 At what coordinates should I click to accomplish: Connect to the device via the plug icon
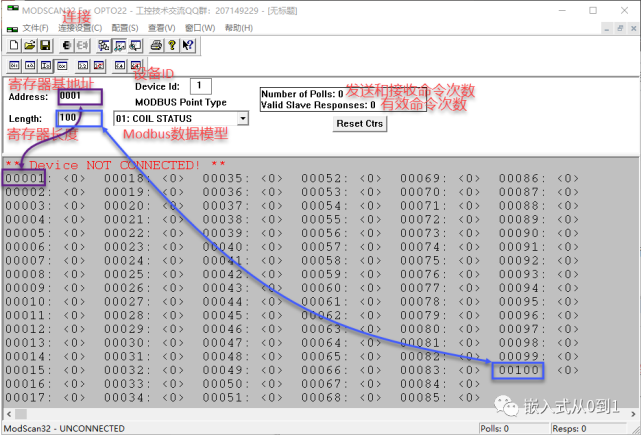coord(66,45)
